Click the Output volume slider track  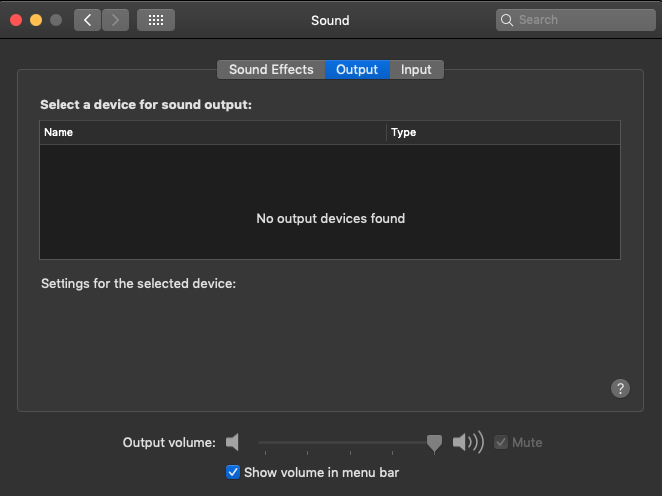click(340, 442)
